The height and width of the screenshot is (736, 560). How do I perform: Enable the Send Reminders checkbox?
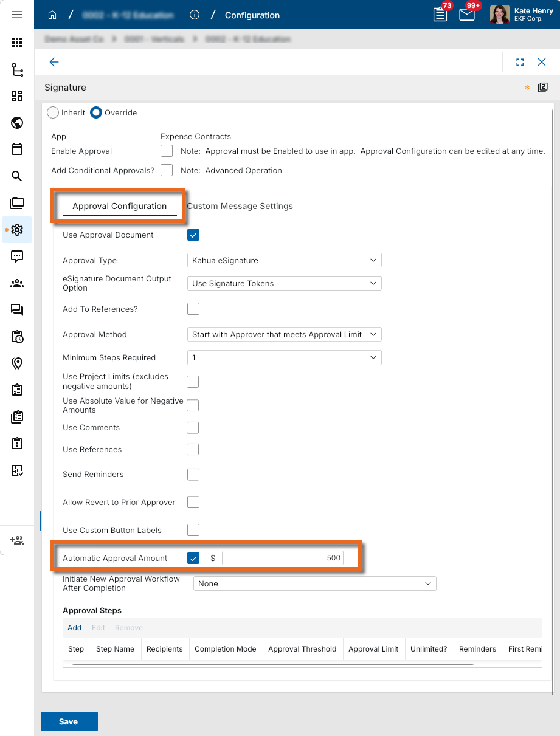193,475
